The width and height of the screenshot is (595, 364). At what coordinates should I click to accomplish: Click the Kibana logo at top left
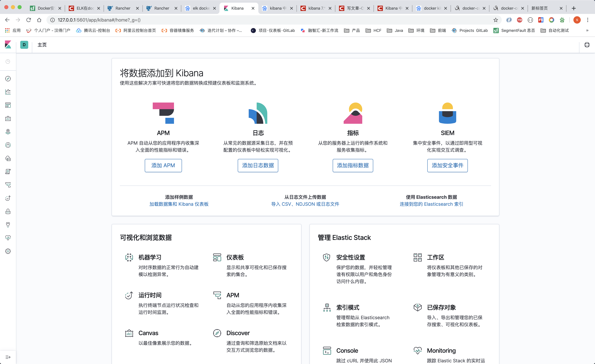[8, 45]
